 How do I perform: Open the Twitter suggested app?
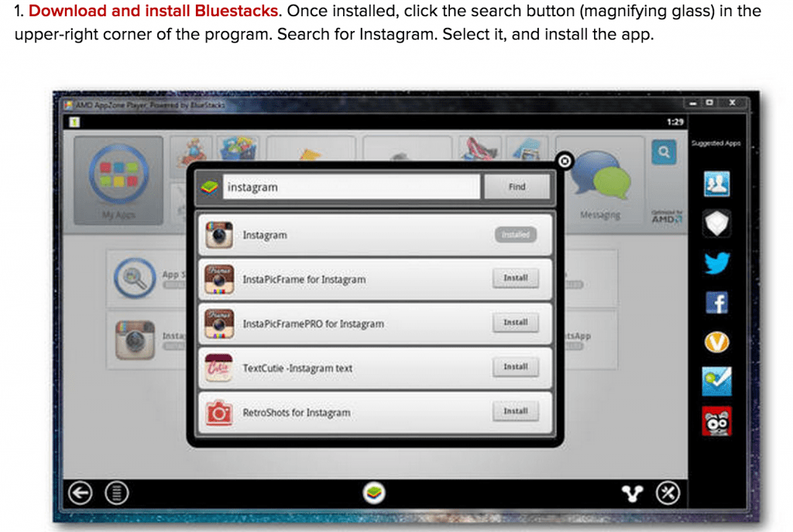coord(716,263)
